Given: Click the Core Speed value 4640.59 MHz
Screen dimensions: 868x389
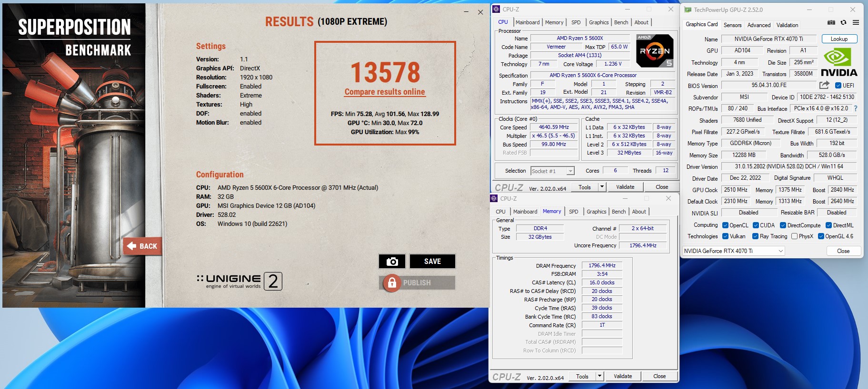Looking at the screenshot, I should [554, 127].
